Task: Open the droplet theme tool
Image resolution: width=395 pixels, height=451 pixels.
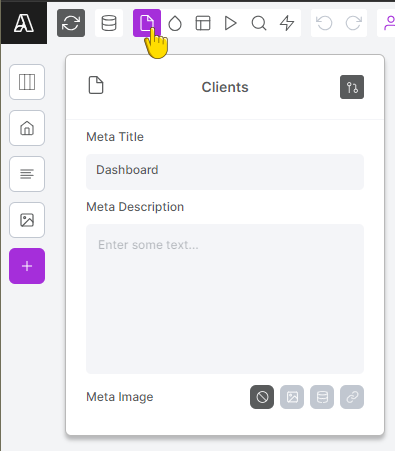Action: point(175,23)
